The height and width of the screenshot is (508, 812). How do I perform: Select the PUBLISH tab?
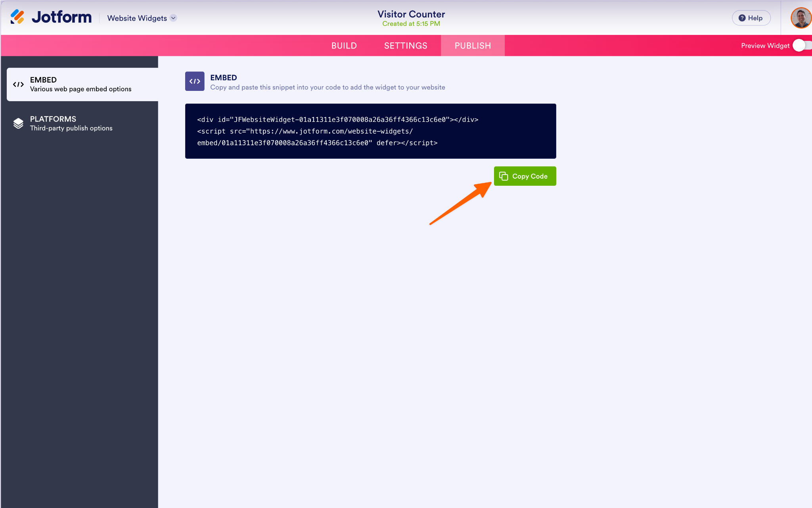click(473, 46)
